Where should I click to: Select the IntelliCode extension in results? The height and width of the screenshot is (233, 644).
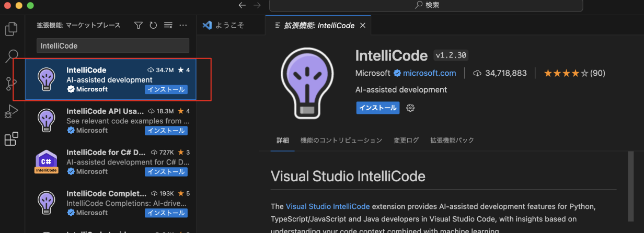tap(111, 79)
